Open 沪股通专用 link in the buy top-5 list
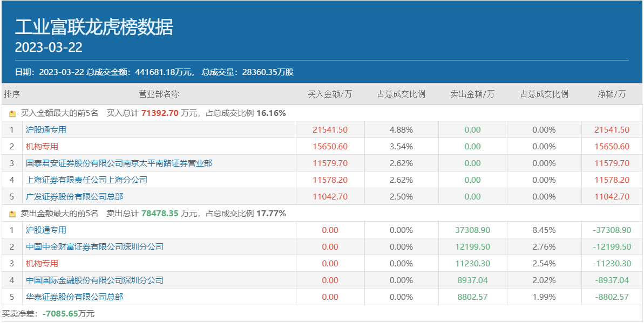 coord(46,130)
